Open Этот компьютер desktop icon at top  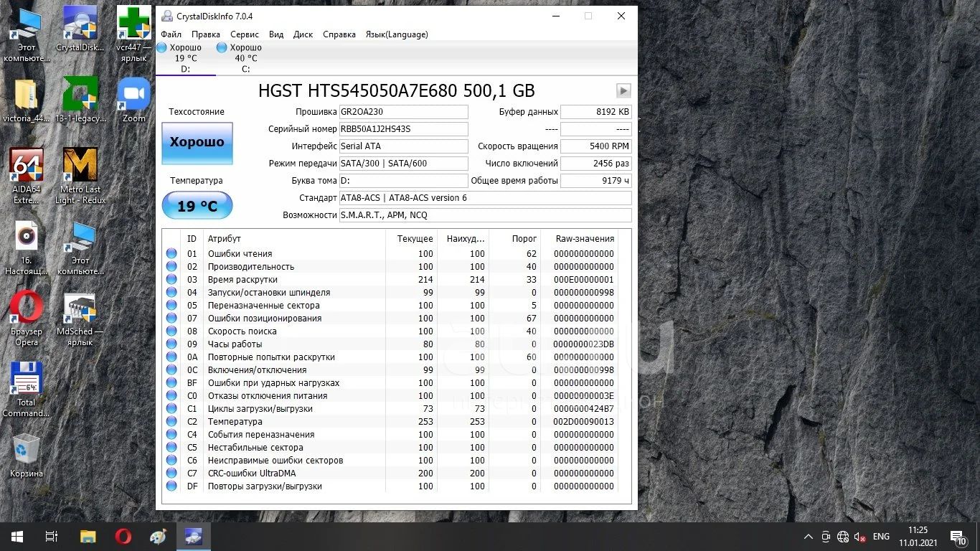click(26, 34)
